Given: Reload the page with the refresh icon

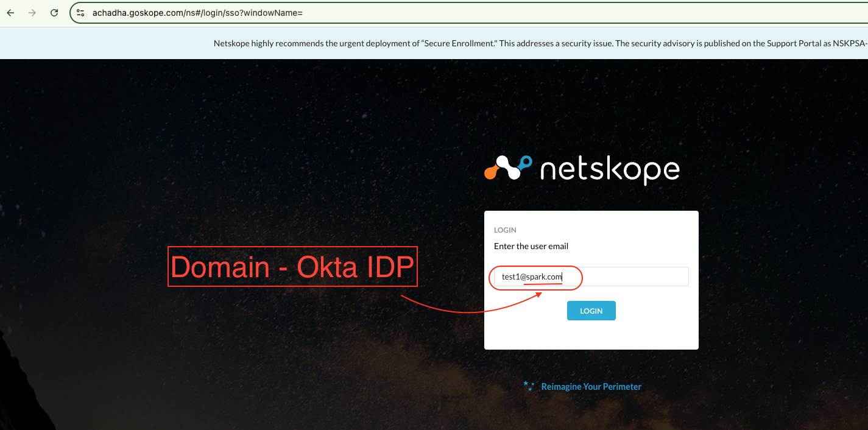Looking at the screenshot, I should coord(54,13).
